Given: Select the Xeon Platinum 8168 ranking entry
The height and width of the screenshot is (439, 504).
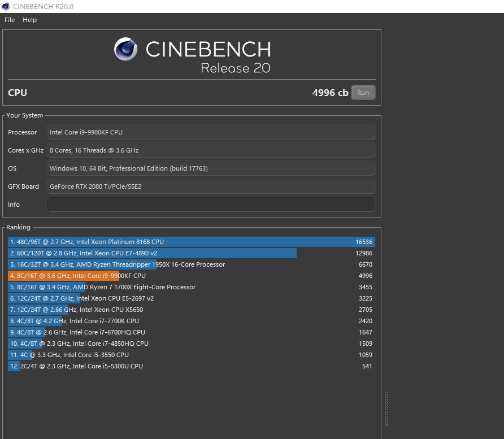Looking at the screenshot, I should click(191, 242).
